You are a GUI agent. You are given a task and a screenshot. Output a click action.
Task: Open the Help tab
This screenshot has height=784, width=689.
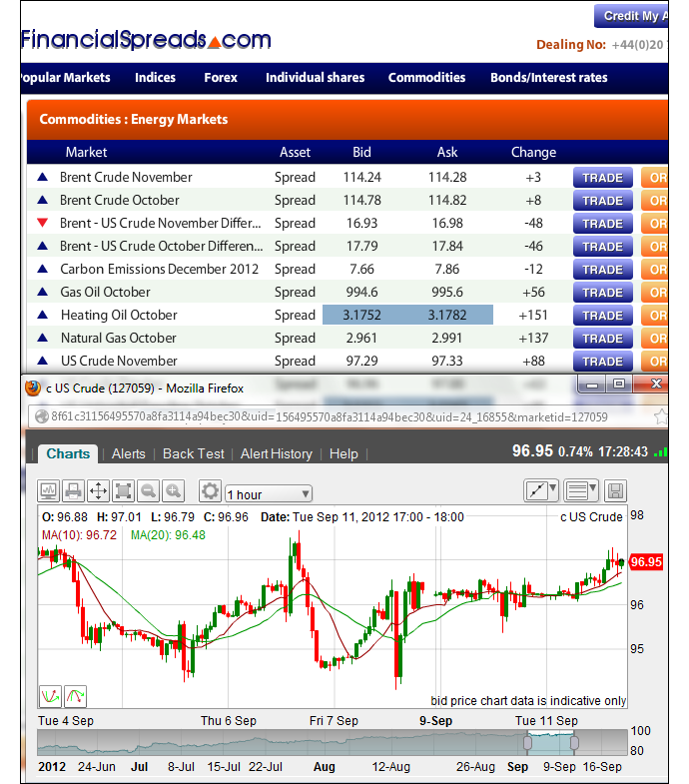point(344,454)
